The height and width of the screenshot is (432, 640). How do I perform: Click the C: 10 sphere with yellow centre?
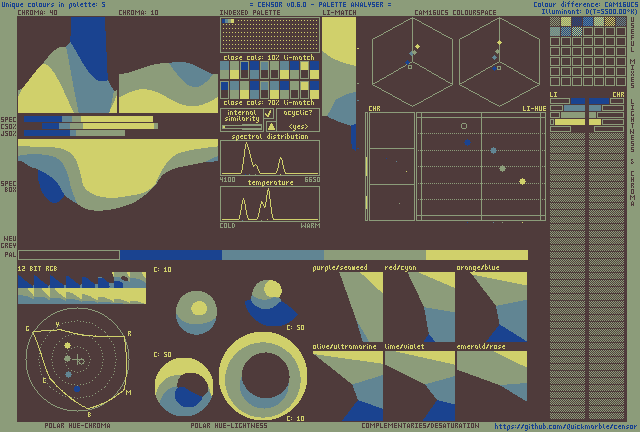196,312
